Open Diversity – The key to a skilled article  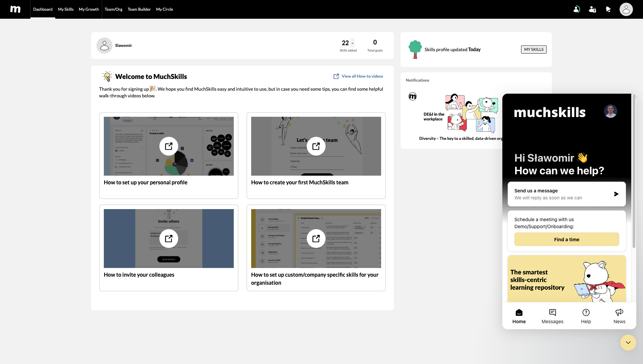(x=460, y=139)
